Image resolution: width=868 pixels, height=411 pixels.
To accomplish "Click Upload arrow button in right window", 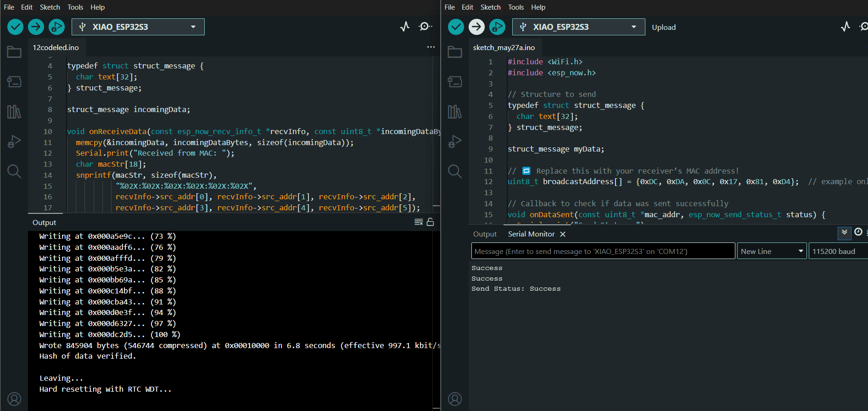I will pos(476,27).
